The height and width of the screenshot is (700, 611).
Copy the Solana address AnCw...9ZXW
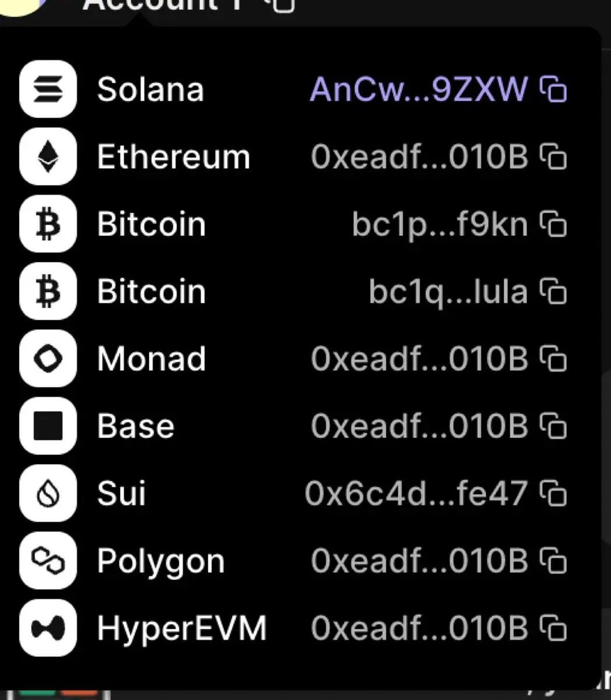click(x=553, y=89)
